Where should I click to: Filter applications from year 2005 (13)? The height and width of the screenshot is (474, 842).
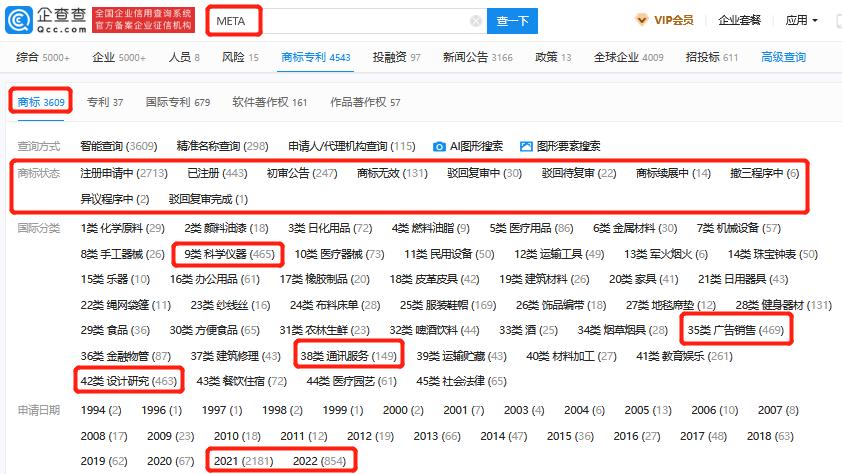(x=648, y=410)
